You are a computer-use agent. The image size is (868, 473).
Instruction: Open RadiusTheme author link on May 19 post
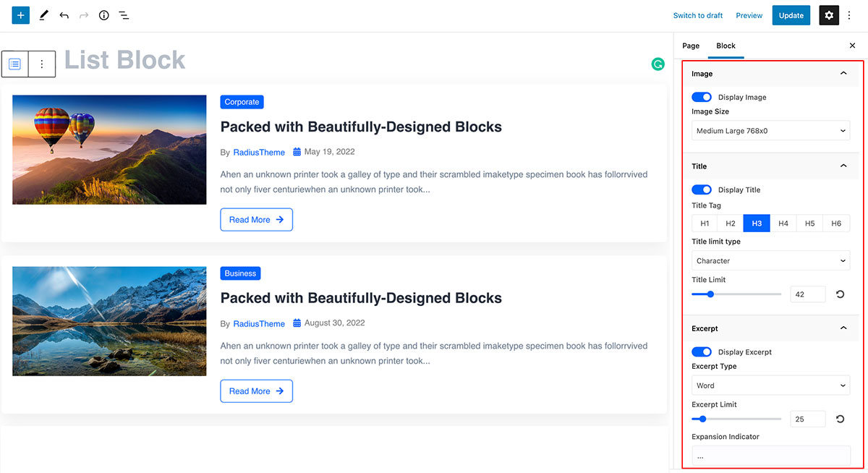click(x=259, y=153)
